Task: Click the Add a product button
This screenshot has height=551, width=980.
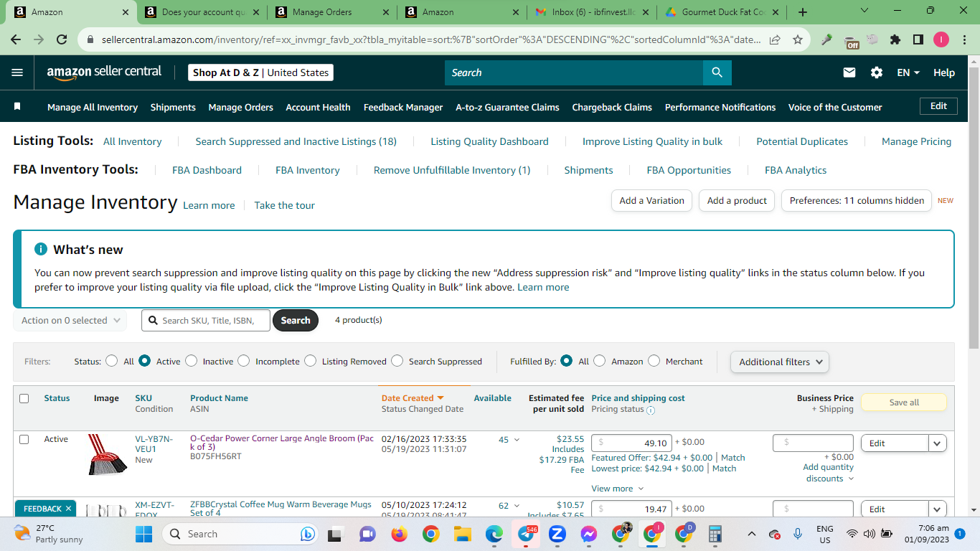Action: pos(737,200)
